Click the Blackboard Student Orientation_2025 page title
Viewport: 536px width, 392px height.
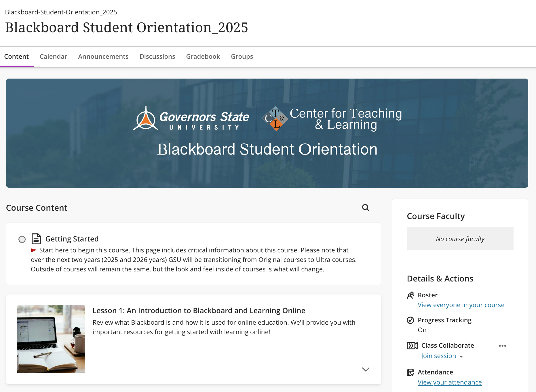coord(127,28)
